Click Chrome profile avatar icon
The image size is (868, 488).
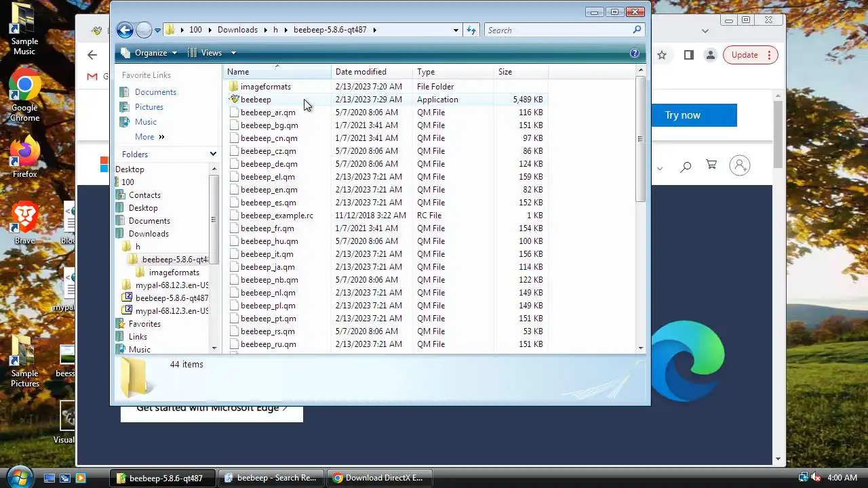(x=710, y=55)
